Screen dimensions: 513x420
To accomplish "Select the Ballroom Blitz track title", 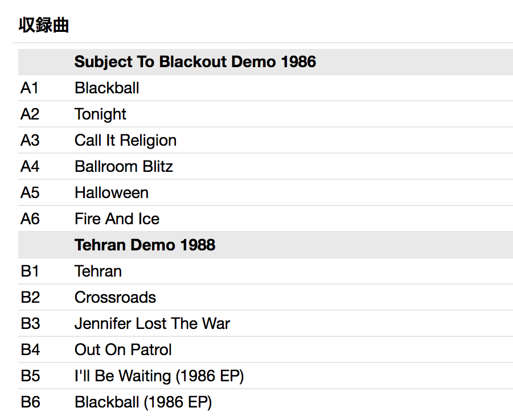I will tap(124, 167).
